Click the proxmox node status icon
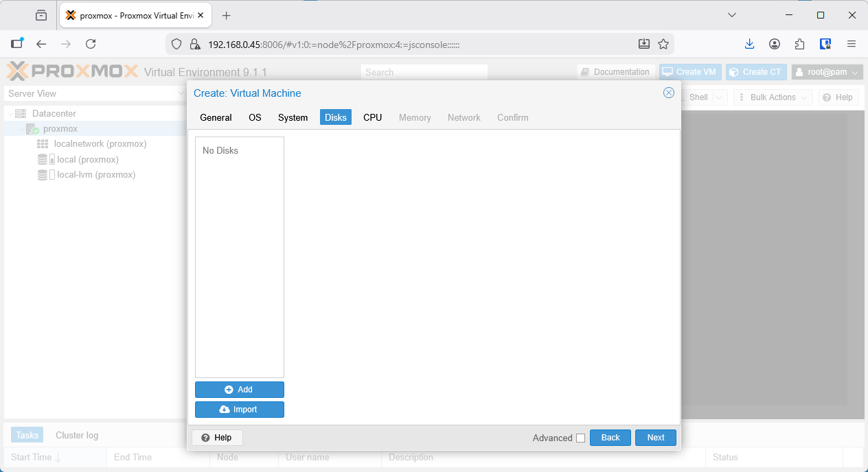This screenshot has height=472, width=868. coord(32,129)
